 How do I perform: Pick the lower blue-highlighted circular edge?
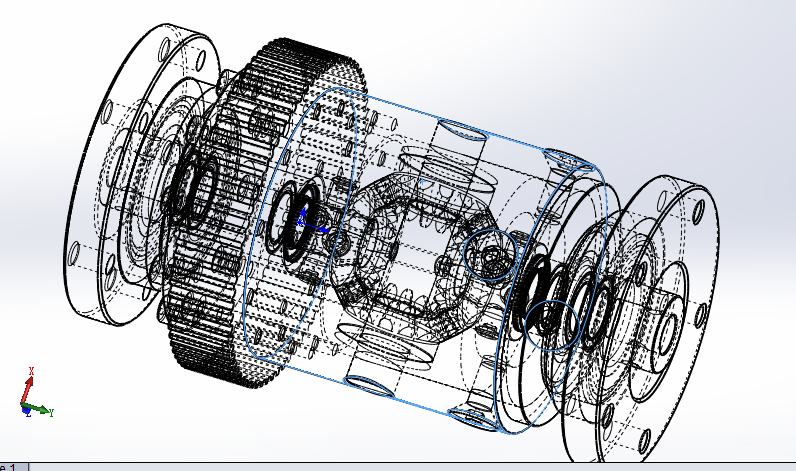pyautogui.click(x=552, y=325)
